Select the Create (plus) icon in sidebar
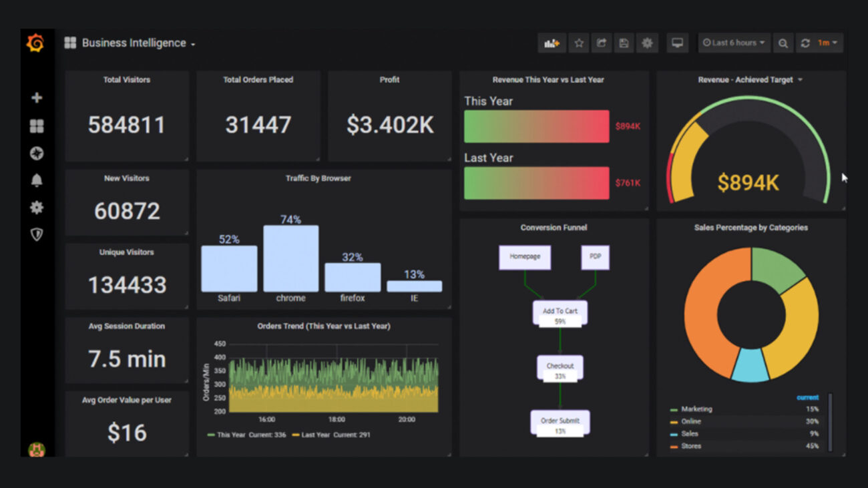868x488 pixels. [37, 97]
